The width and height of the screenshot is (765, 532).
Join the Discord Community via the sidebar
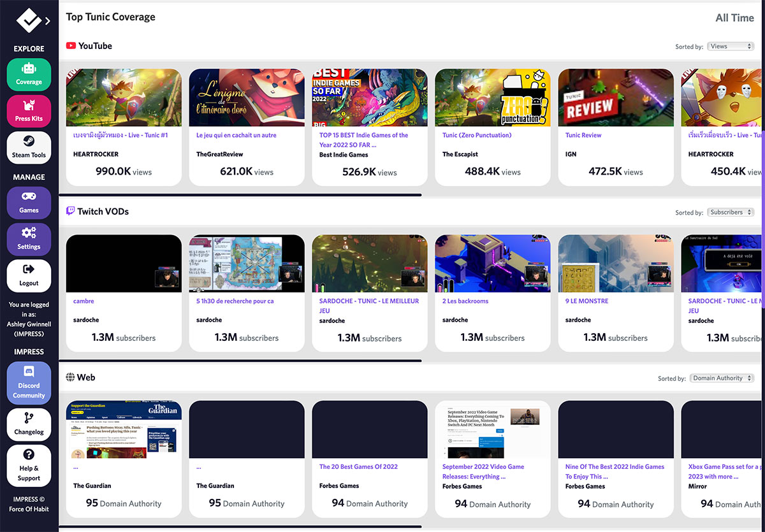pos(29,383)
